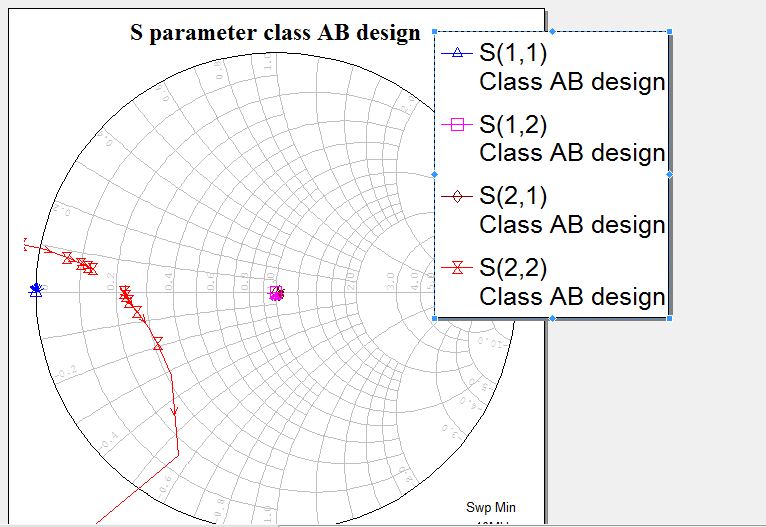Click the legend's left-middle resize handle
The width and height of the screenshot is (766, 527).
point(435,174)
